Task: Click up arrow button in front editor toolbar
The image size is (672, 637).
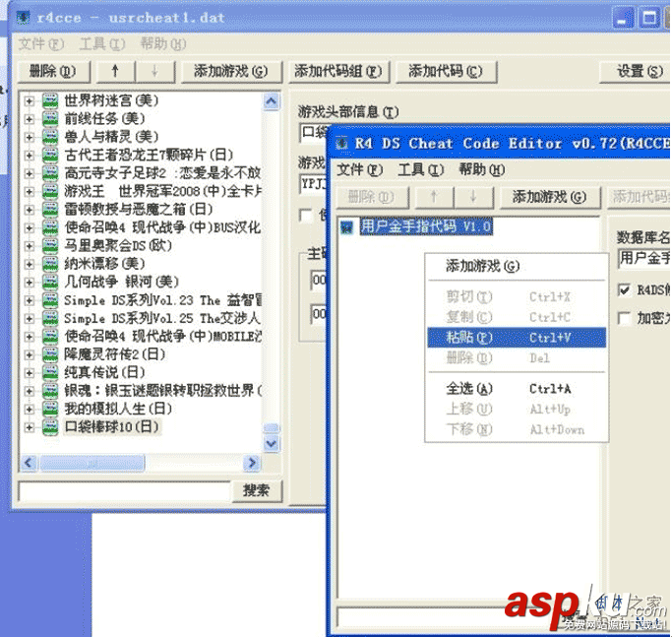Action: point(434,197)
